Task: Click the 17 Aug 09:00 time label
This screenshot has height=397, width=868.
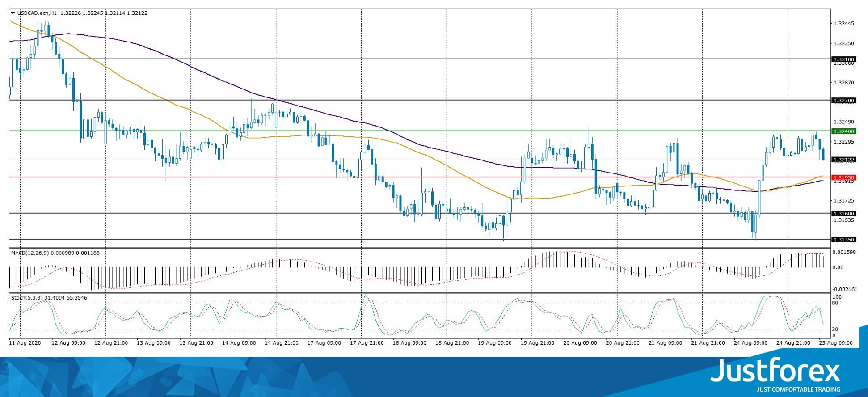Action: [324, 343]
